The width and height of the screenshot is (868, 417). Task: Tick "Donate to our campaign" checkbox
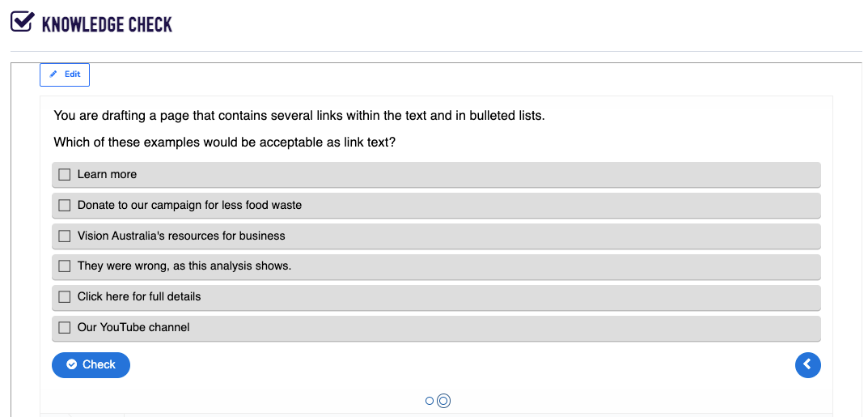[x=65, y=206]
